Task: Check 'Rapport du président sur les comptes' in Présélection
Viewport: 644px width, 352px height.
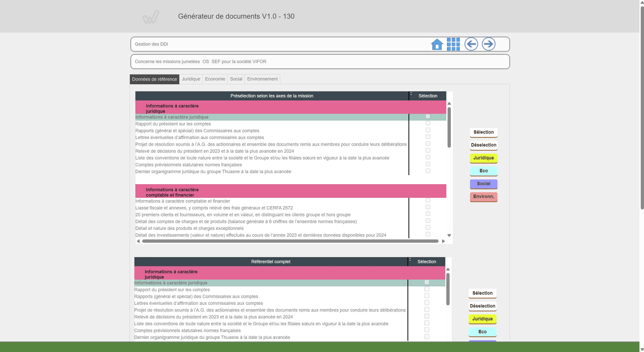Action: 428,123
